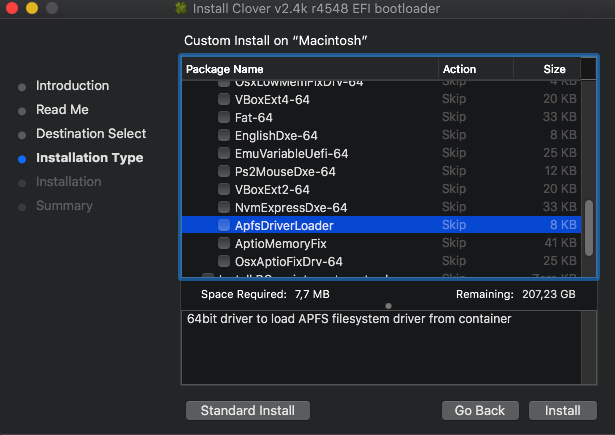
Task: Tick the EmuVariableUefi-64 checkbox
Action: (x=224, y=153)
